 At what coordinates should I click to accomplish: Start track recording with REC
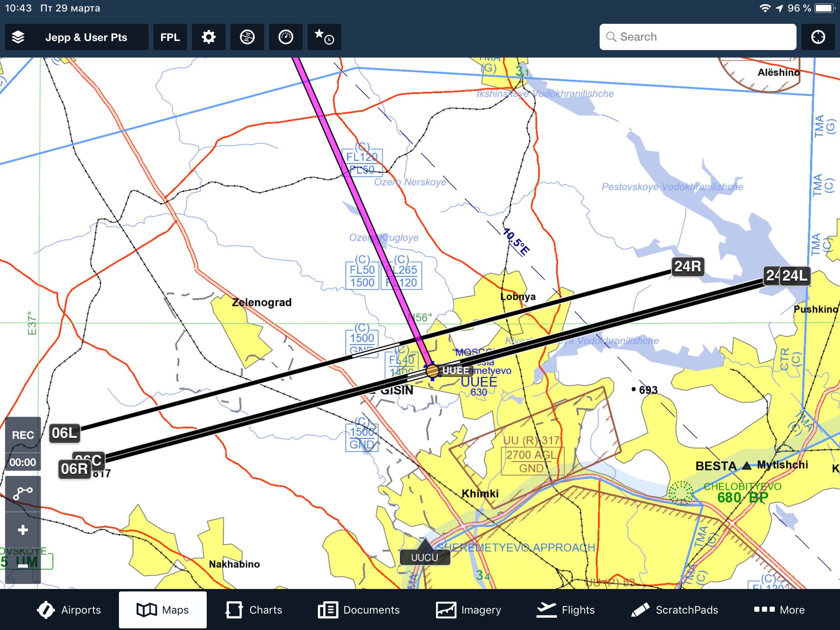pyautogui.click(x=23, y=435)
